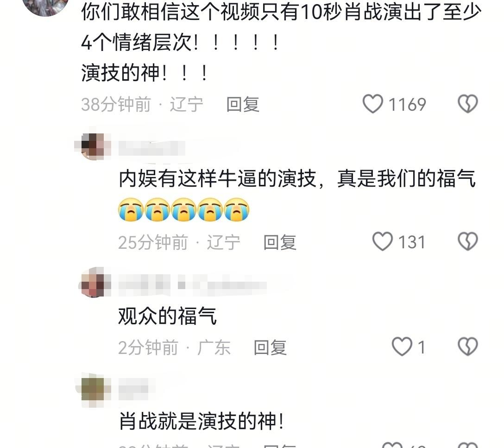Like the reply with 131 likes

tap(383, 241)
